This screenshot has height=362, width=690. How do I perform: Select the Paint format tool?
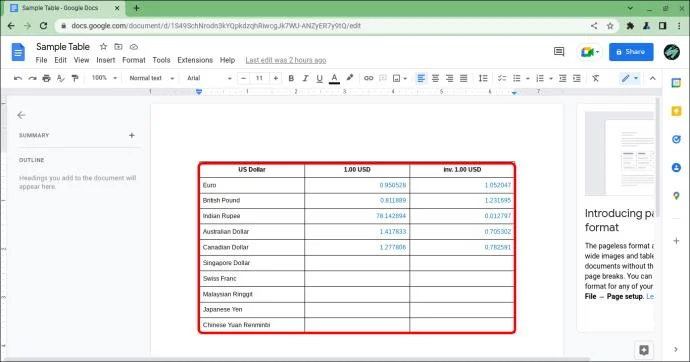coord(75,78)
